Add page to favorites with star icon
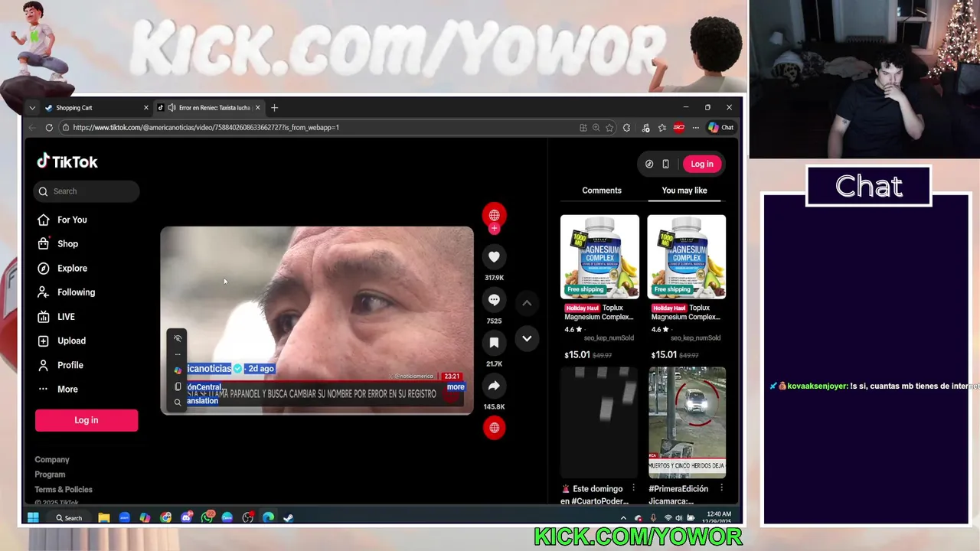The height and width of the screenshot is (551, 980). 609,128
